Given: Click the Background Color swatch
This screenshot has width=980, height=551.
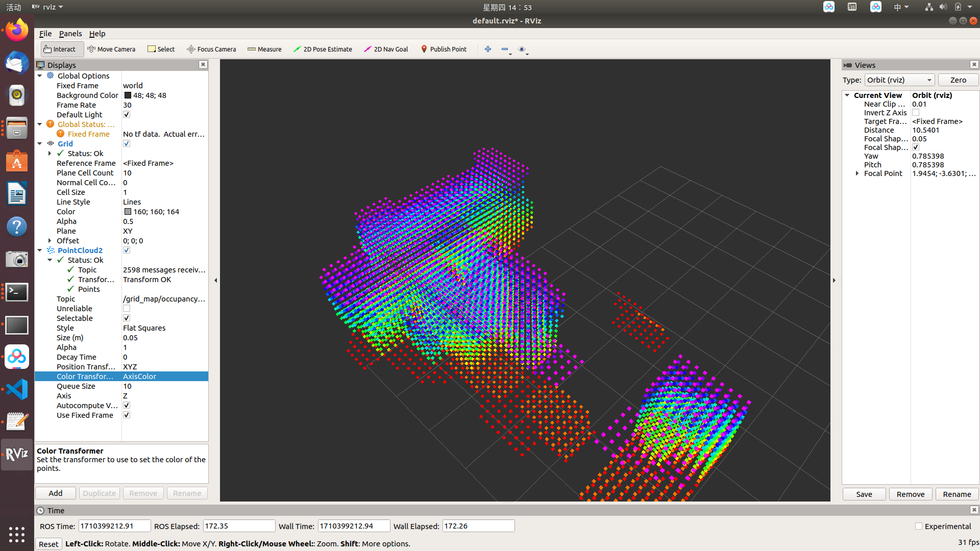Looking at the screenshot, I should pyautogui.click(x=128, y=95).
